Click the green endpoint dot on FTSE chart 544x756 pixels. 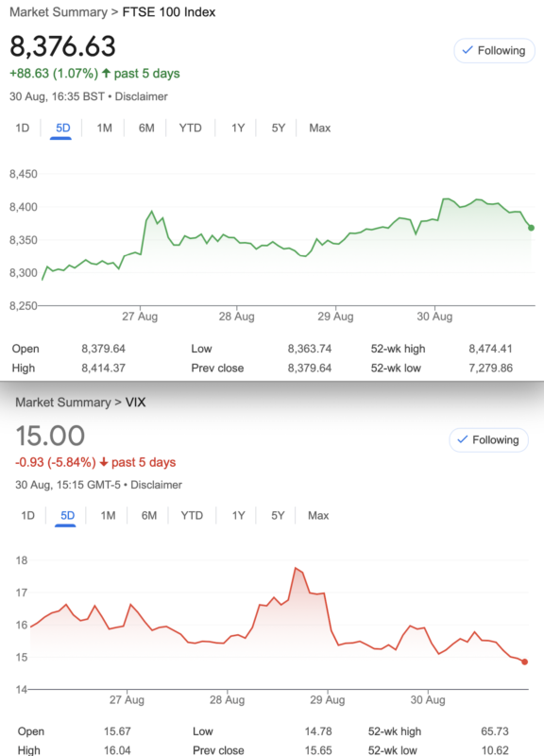click(531, 228)
